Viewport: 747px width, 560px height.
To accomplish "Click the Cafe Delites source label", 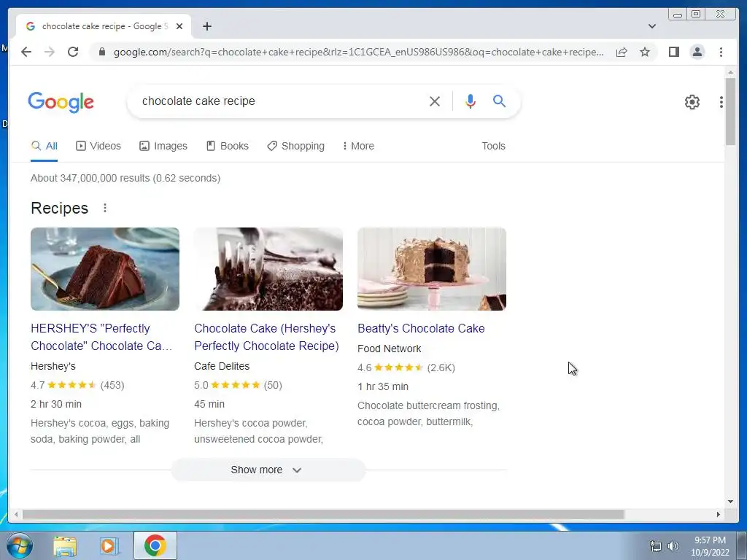I will [x=222, y=366].
